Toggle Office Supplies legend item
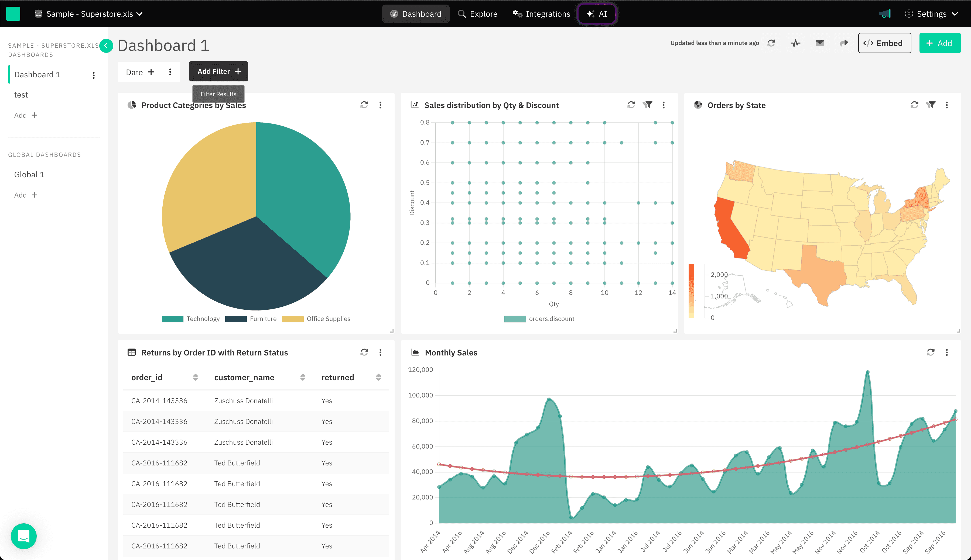 [316, 319]
